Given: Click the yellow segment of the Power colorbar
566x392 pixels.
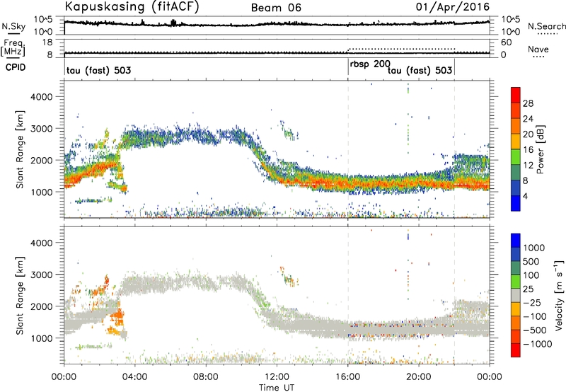Looking at the screenshot, I should coord(516,141).
